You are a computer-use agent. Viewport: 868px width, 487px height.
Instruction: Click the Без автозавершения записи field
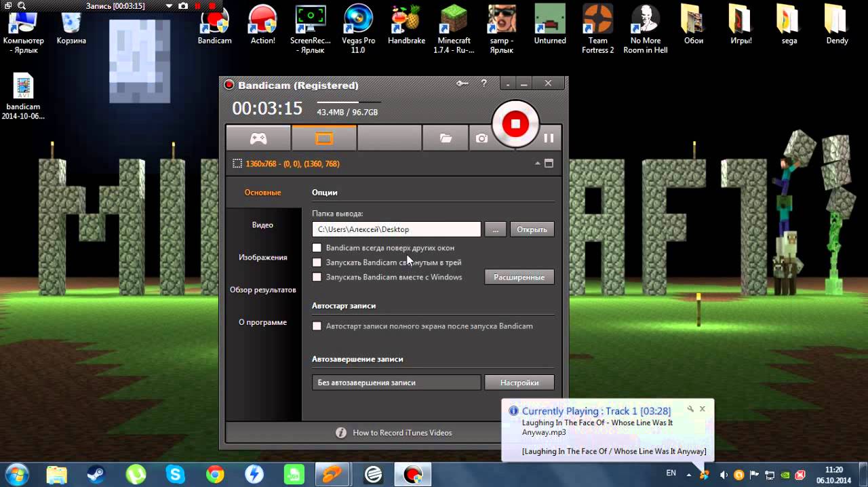point(396,383)
